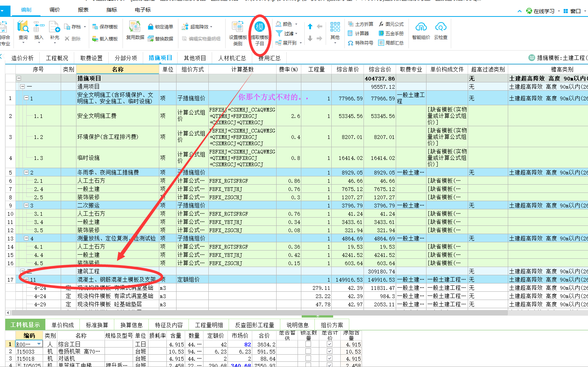The width and height of the screenshot is (588, 367).
Task: Toggle 是否计价 checkbox for 综合工日 row
Action: (329, 344)
